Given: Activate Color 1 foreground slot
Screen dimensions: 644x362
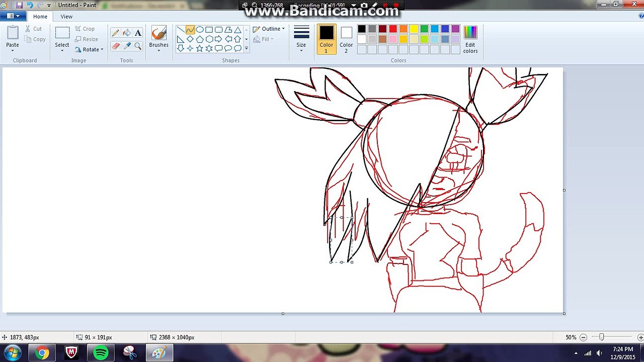Looking at the screenshot, I should (327, 39).
